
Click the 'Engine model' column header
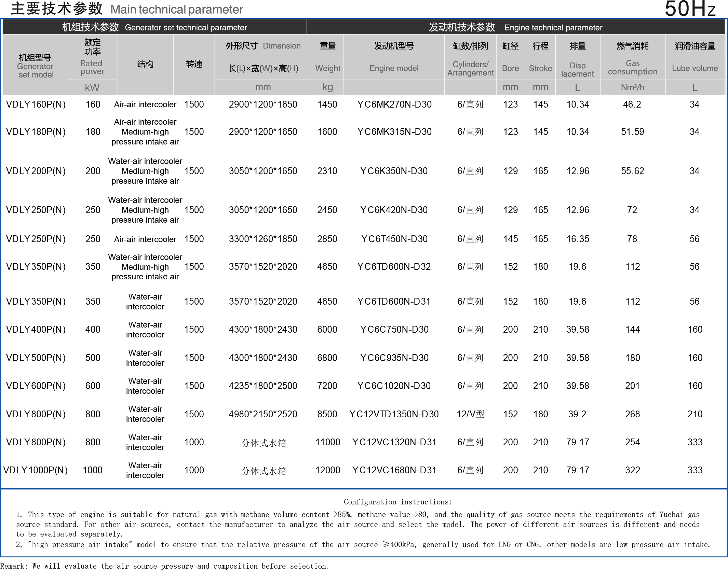[x=394, y=68]
